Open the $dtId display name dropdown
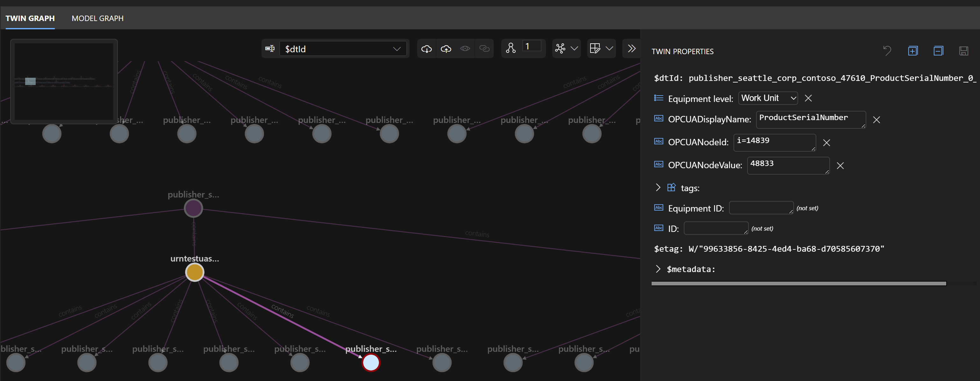Viewport: 980px width, 381px height. coord(343,49)
